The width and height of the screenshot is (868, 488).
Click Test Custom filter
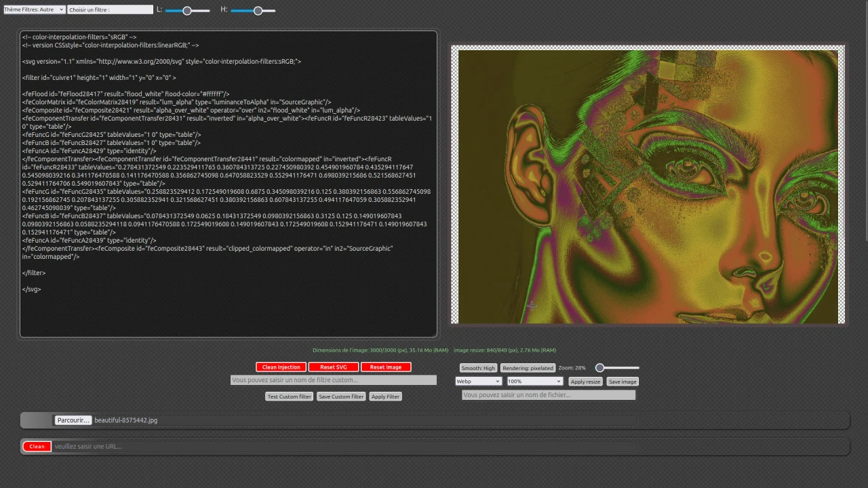tap(289, 396)
